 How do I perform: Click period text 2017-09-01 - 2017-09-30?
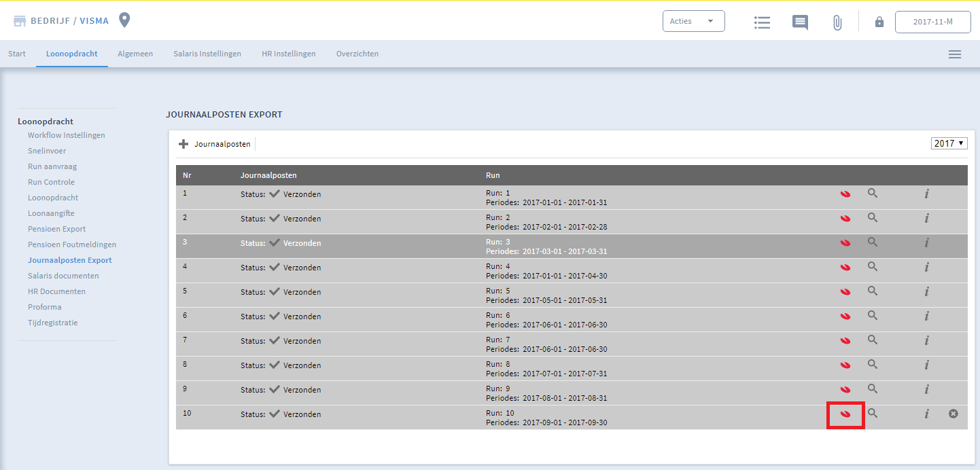(x=565, y=422)
